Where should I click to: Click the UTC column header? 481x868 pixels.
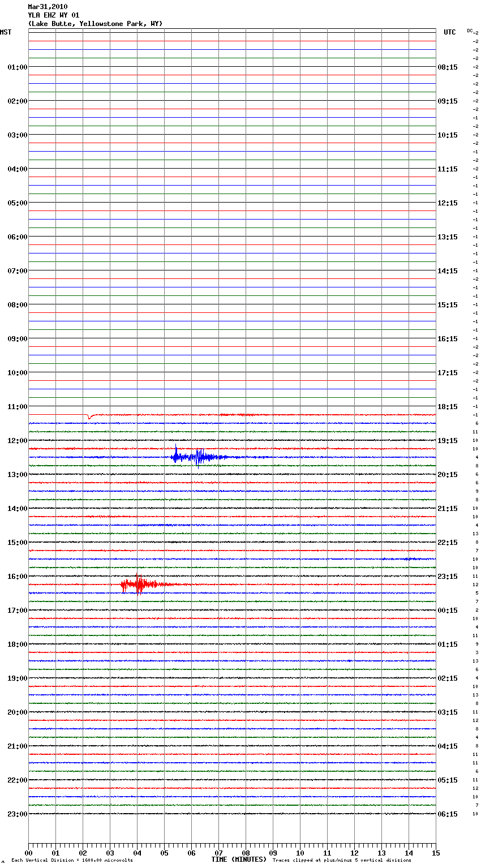[449, 32]
